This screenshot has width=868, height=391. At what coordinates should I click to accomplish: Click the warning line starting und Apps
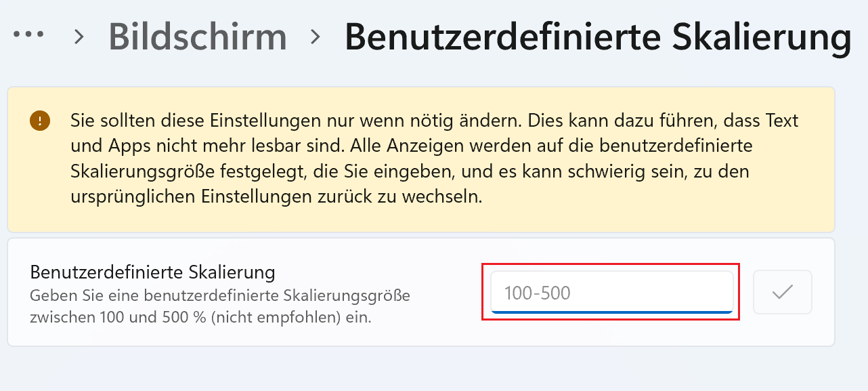pyautogui.click(x=420, y=146)
